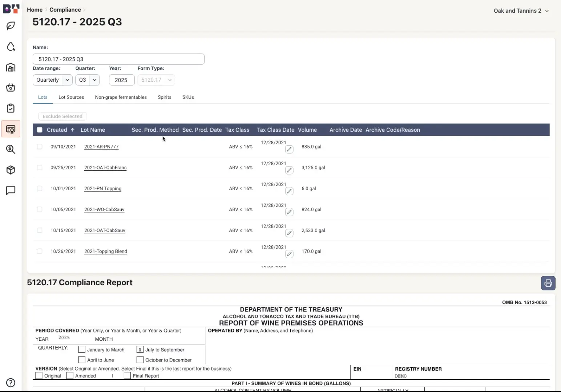Screen dimensions: 561x392
Task: Click the Archive Date column header
Action: pyautogui.click(x=346, y=130)
